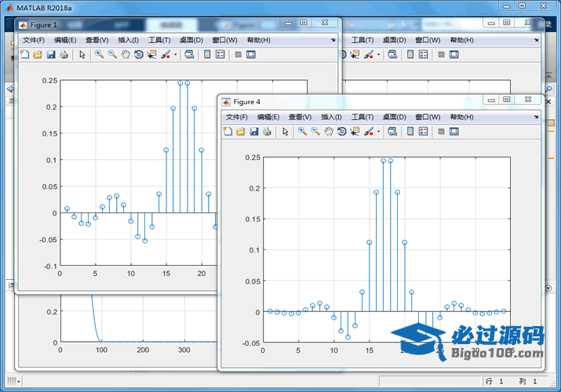
Task: Select Brush data tool in Figure 1
Action: click(166, 54)
